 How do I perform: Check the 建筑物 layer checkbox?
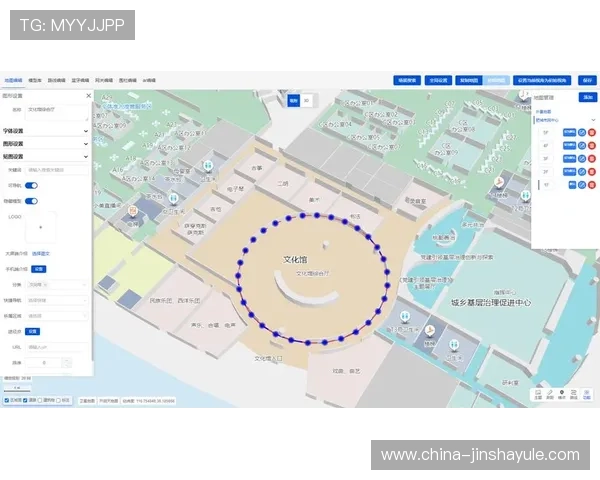(40, 400)
